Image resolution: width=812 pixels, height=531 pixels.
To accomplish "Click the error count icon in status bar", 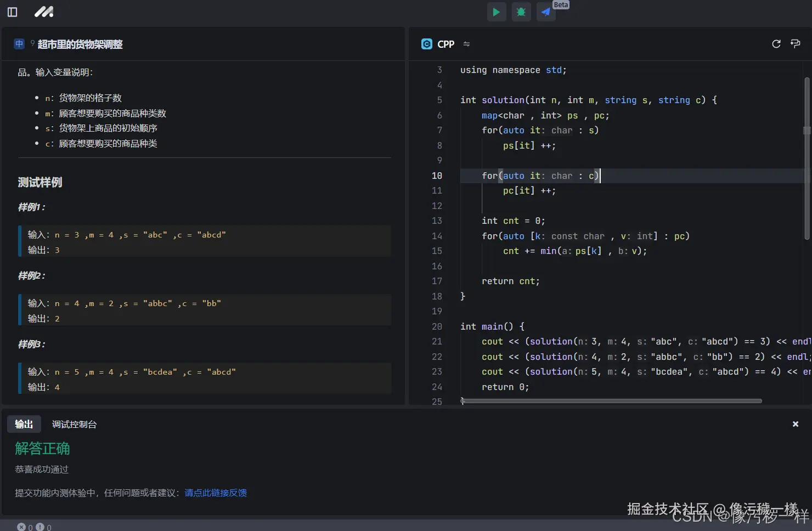I will click(21, 527).
